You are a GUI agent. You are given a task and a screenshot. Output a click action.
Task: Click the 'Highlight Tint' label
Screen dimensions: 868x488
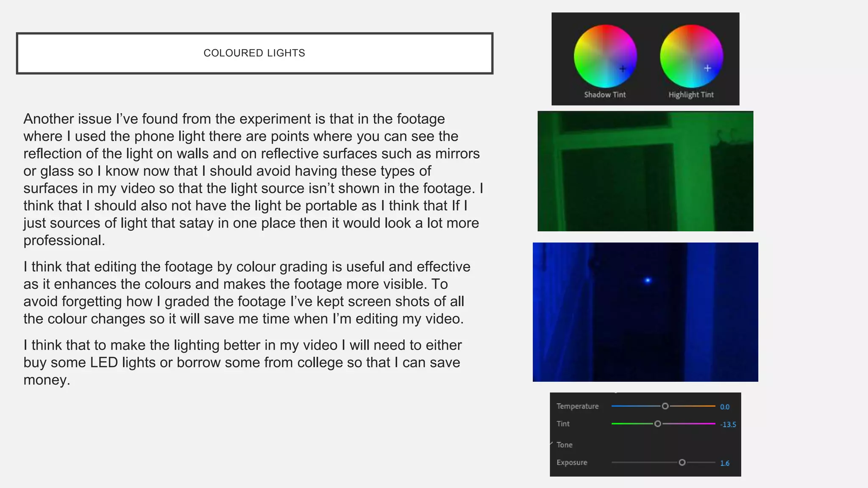point(691,95)
